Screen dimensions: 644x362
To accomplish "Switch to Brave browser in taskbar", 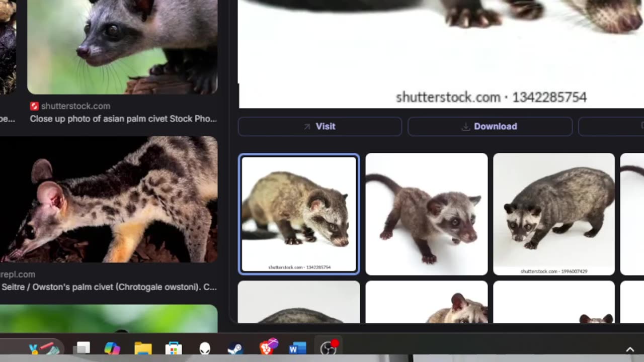I will [268, 347].
